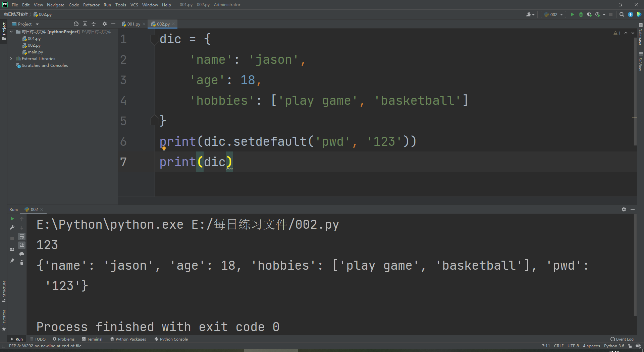Profile 002 using the clock-run icon
This screenshot has width=644, height=352.
pos(598,14)
